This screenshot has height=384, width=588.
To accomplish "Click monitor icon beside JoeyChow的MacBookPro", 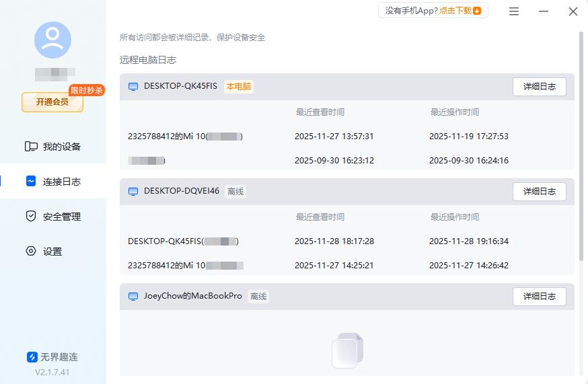I will [133, 297].
